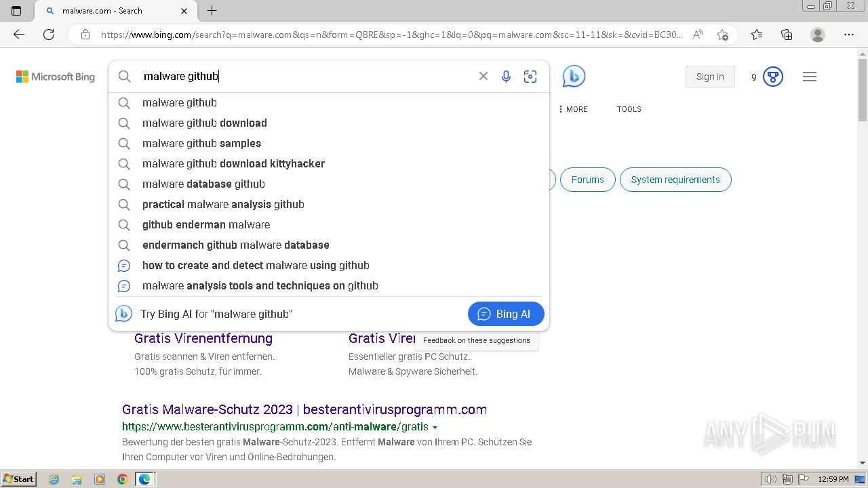Click the 12:59 PM clock
Screen dimensions: 868x488
(833, 479)
